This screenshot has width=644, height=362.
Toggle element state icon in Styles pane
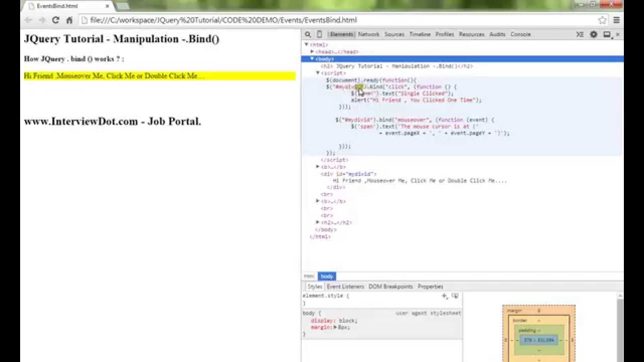[x=455, y=296]
